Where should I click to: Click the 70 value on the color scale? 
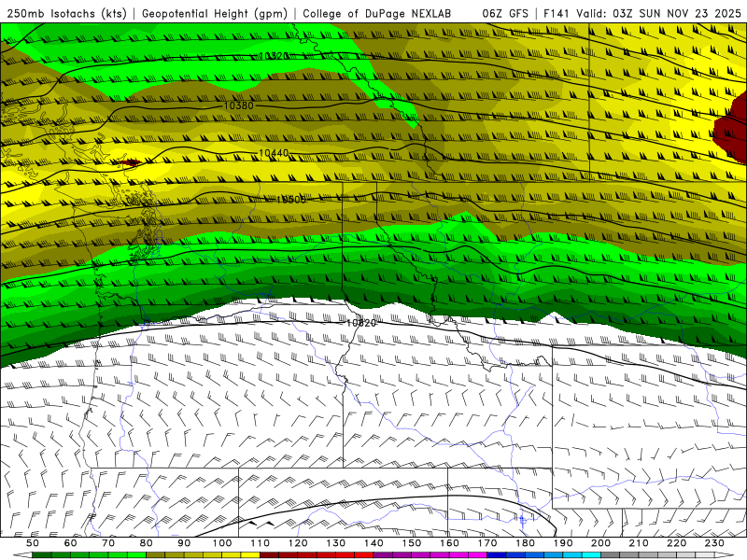coord(108,543)
